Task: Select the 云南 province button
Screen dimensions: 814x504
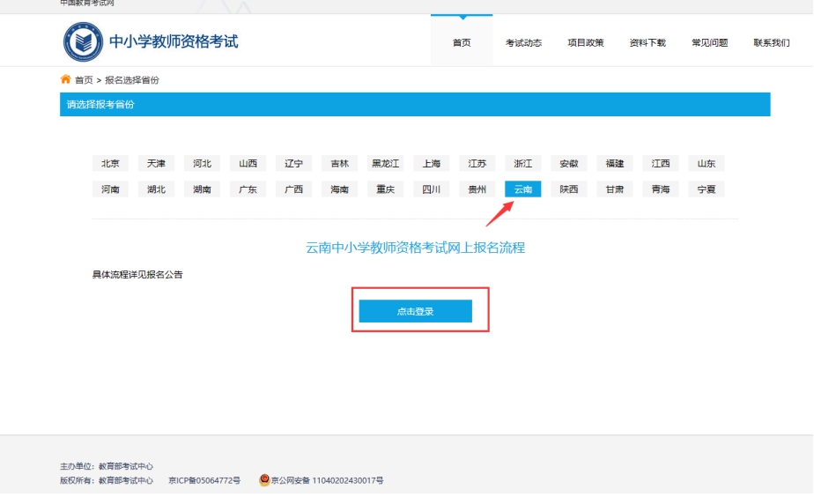Action: click(x=523, y=189)
